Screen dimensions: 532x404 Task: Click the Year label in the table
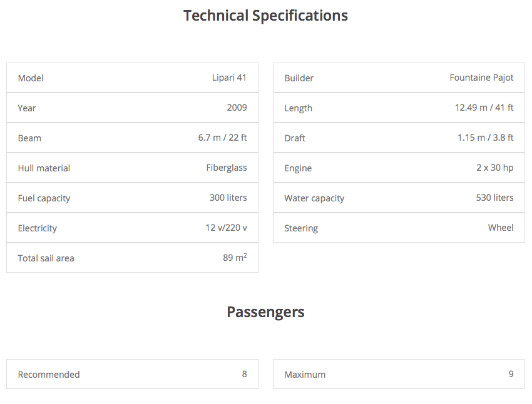(x=27, y=108)
